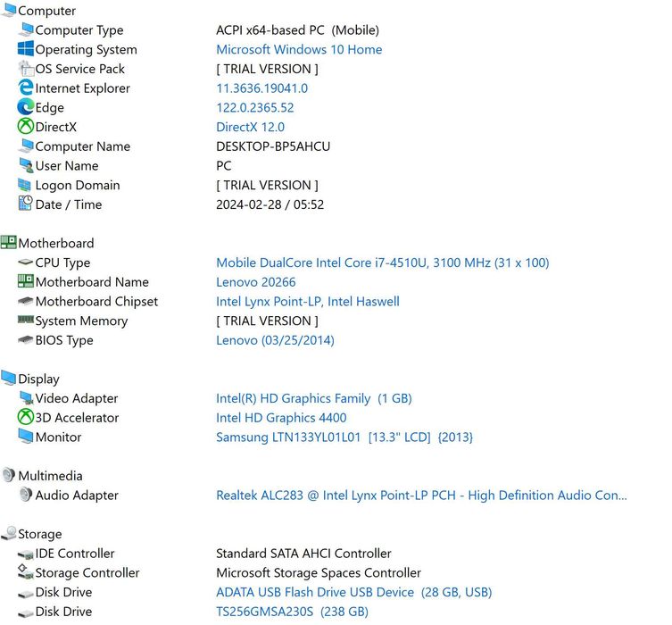The width and height of the screenshot is (672, 625).
Task: Select the Operating System field label
Action: [x=87, y=49]
